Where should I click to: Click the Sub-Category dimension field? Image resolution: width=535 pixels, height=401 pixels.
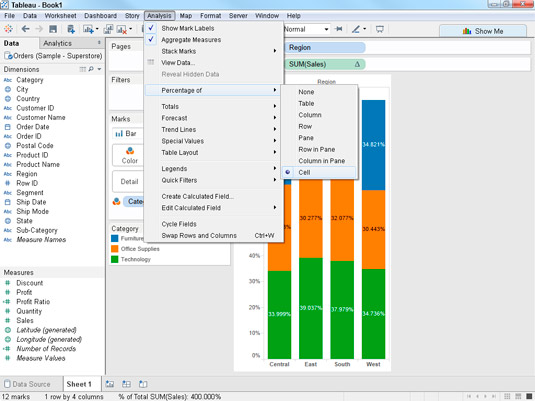pyautogui.click(x=37, y=230)
